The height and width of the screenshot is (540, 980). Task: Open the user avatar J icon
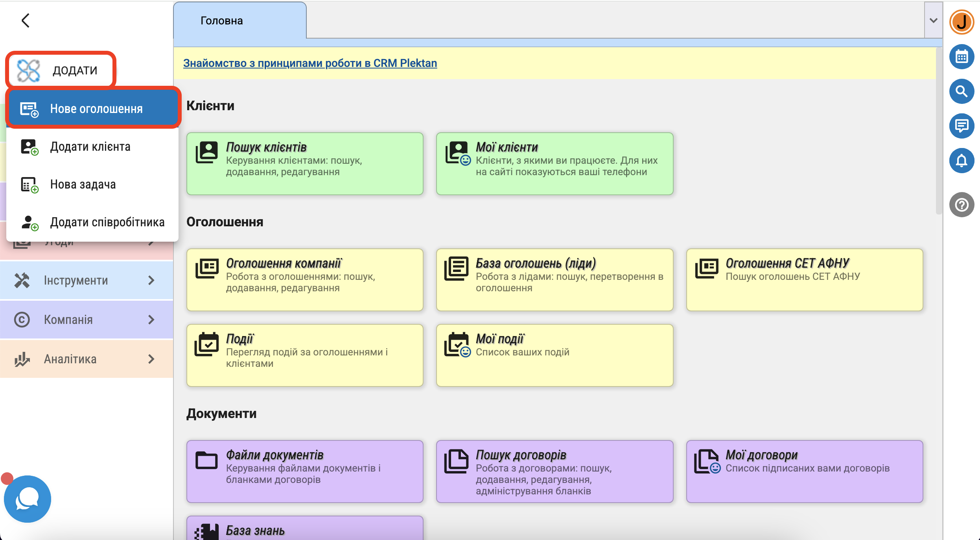pyautogui.click(x=962, y=22)
